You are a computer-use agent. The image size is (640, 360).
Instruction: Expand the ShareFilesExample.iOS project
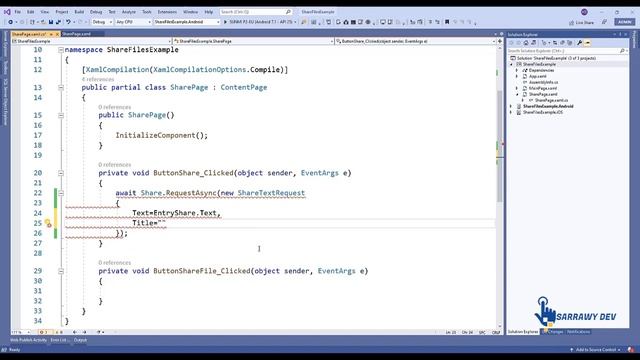click(511, 112)
